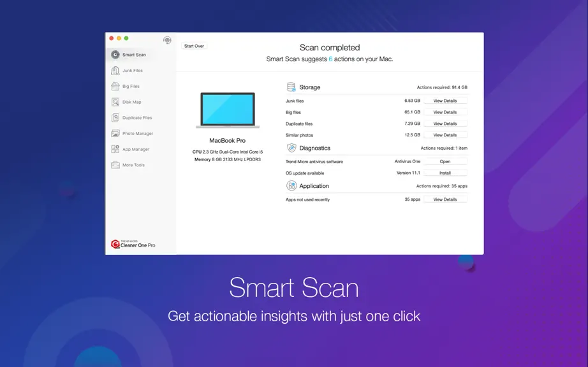Click the Duplicate Files sidebar icon
This screenshot has height=367, width=588.
[115, 118]
